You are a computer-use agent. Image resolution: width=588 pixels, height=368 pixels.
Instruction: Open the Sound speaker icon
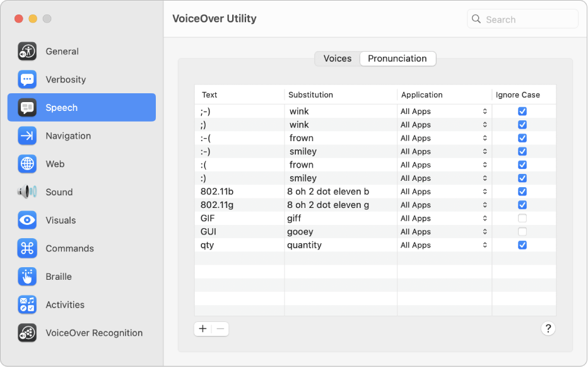(27, 192)
